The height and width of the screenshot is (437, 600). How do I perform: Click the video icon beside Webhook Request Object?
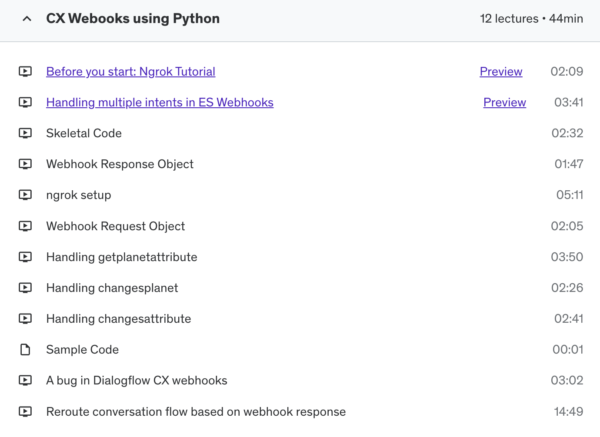(x=25, y=226)
